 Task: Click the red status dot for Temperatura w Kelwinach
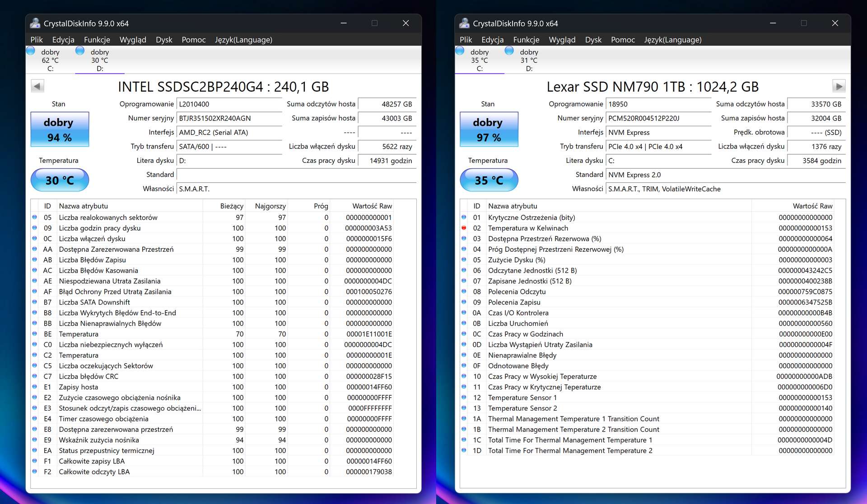click(464, 228)
